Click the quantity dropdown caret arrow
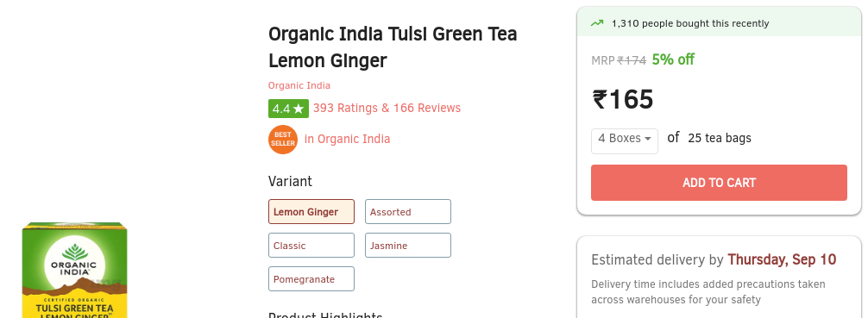This screenshot has height=318, width=868. 648,139
